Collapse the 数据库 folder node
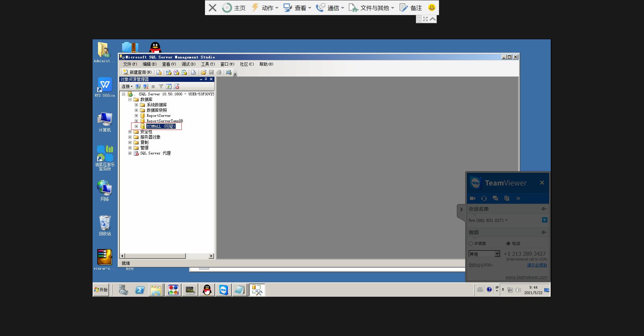This screenshot has height=336, width=644. coord(130,100)
